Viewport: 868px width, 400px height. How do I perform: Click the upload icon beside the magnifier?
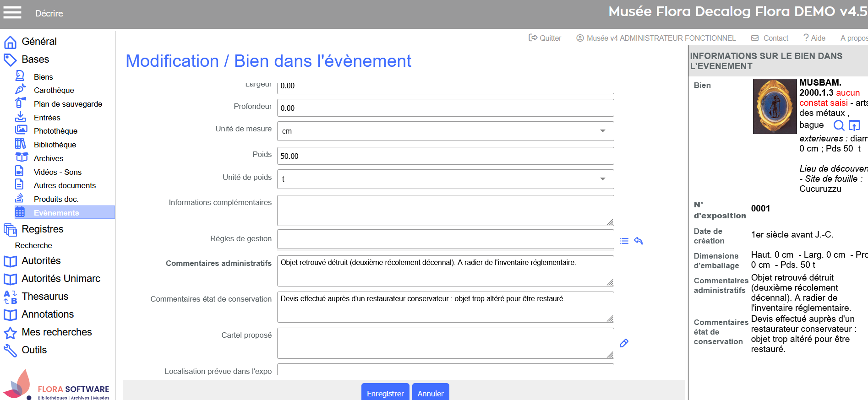point(854,125)
